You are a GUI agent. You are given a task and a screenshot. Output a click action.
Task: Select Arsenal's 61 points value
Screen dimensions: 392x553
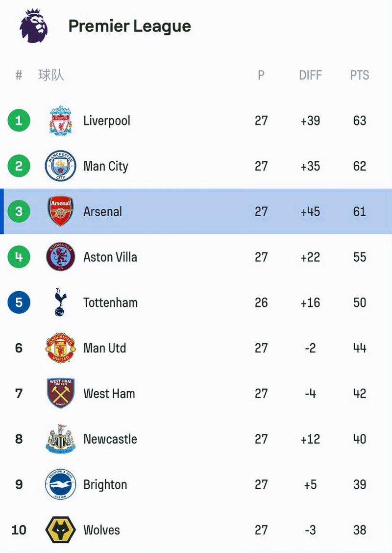(x=360, y=212)
